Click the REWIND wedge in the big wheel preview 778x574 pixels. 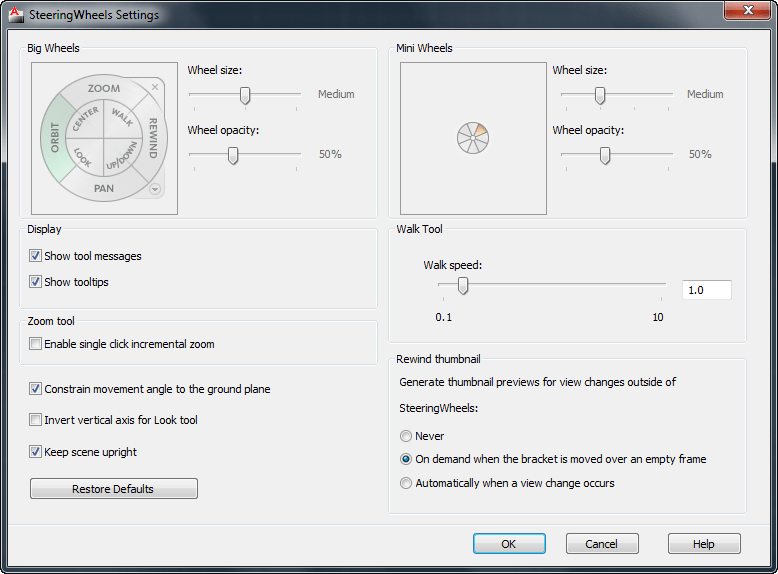click(x=153, y=138)
